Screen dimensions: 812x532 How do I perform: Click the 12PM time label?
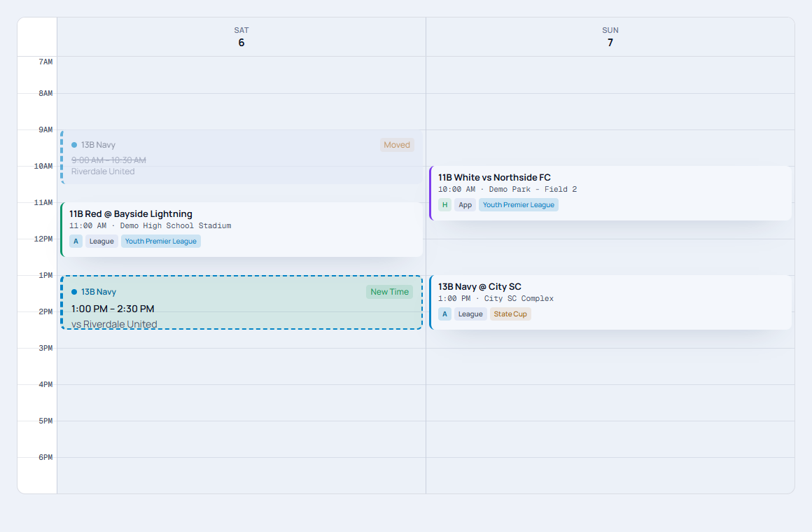click(x=43, y=239)
